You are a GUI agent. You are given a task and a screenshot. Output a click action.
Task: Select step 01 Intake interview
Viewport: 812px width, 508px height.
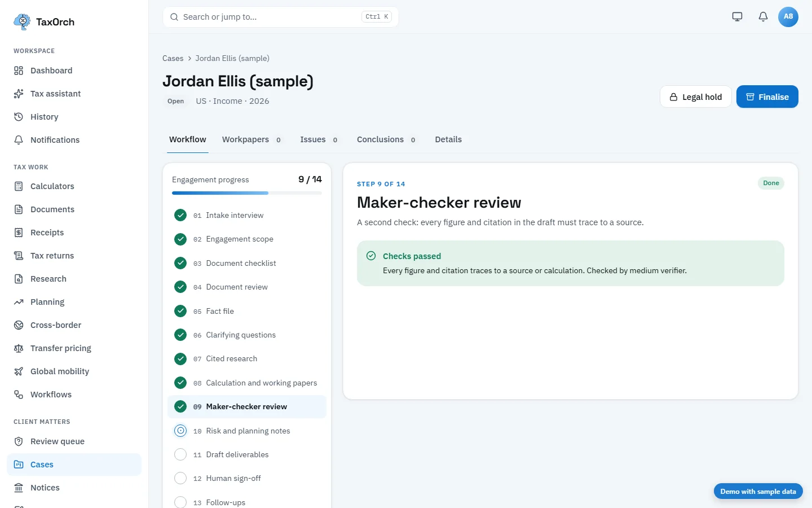click(247, 215)
